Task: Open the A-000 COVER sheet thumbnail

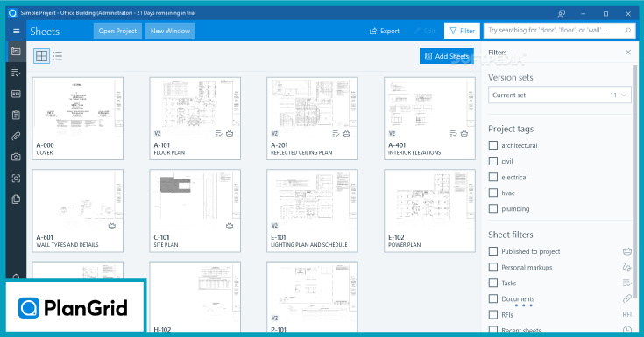Action: point(78,119)
